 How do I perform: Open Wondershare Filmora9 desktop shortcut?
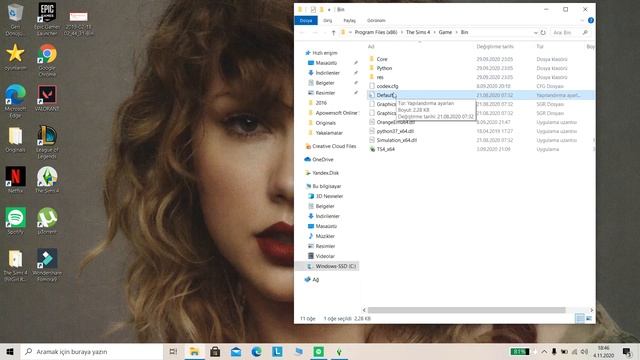47,265
